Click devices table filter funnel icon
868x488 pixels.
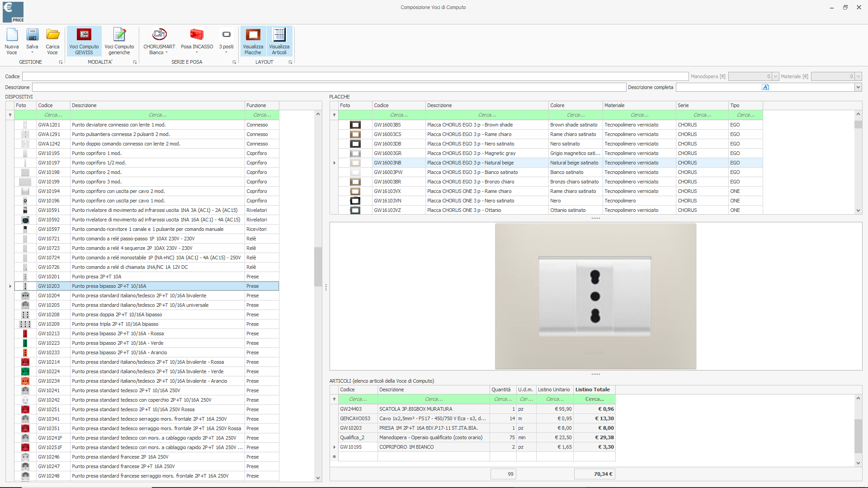pos(10,115)
